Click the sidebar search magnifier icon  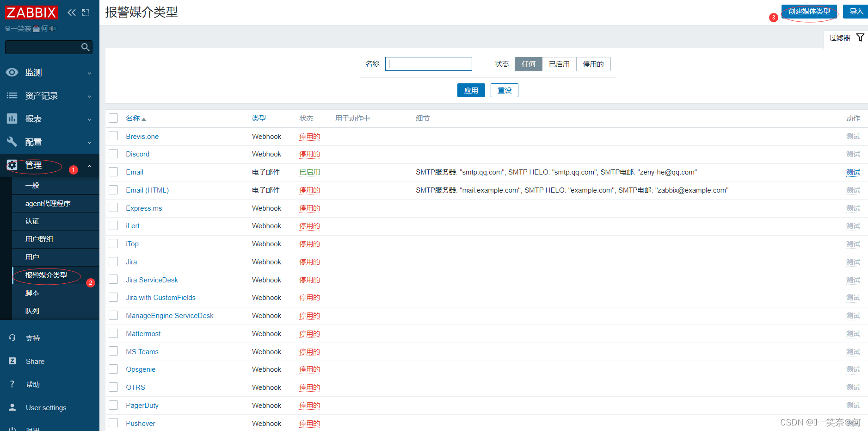(x=85, y=47)
